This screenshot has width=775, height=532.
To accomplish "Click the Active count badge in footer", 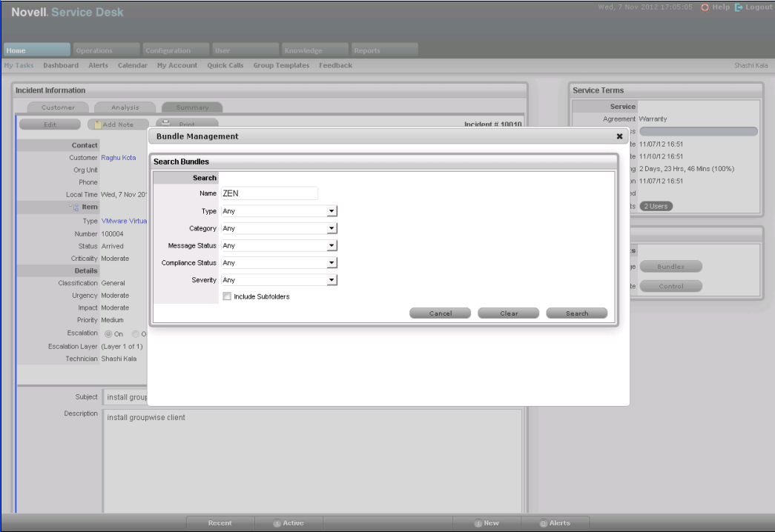I will click(277, 524).
